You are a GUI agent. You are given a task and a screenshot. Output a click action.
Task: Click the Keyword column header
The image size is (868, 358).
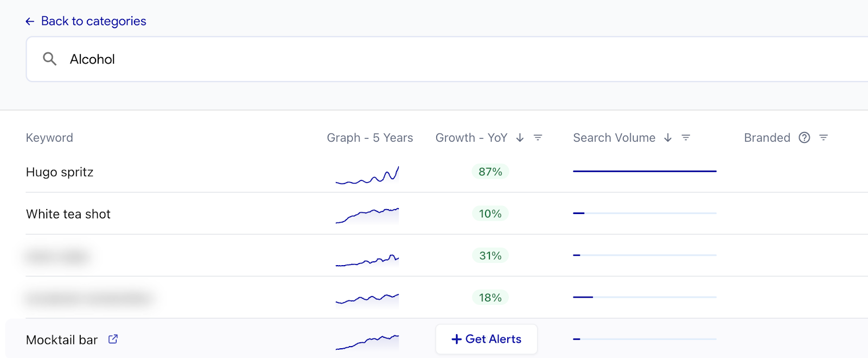click(x=49, y=138)
